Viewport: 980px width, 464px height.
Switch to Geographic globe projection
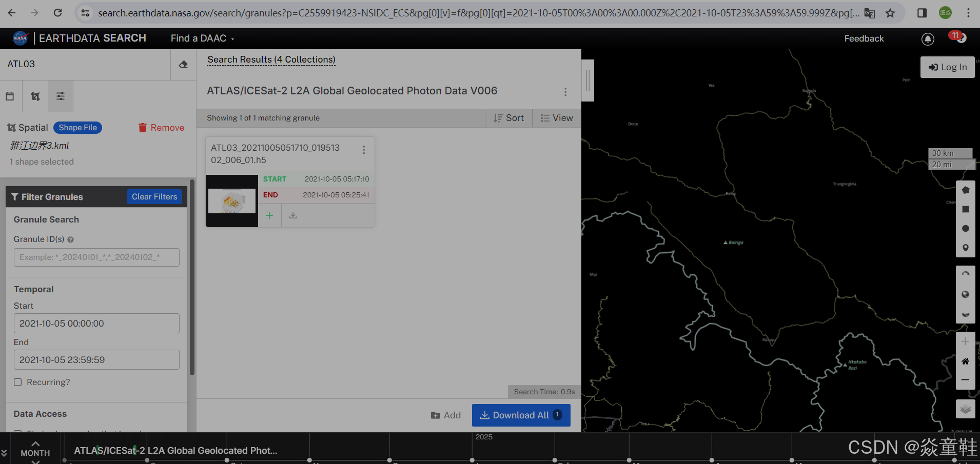(965, 294)
